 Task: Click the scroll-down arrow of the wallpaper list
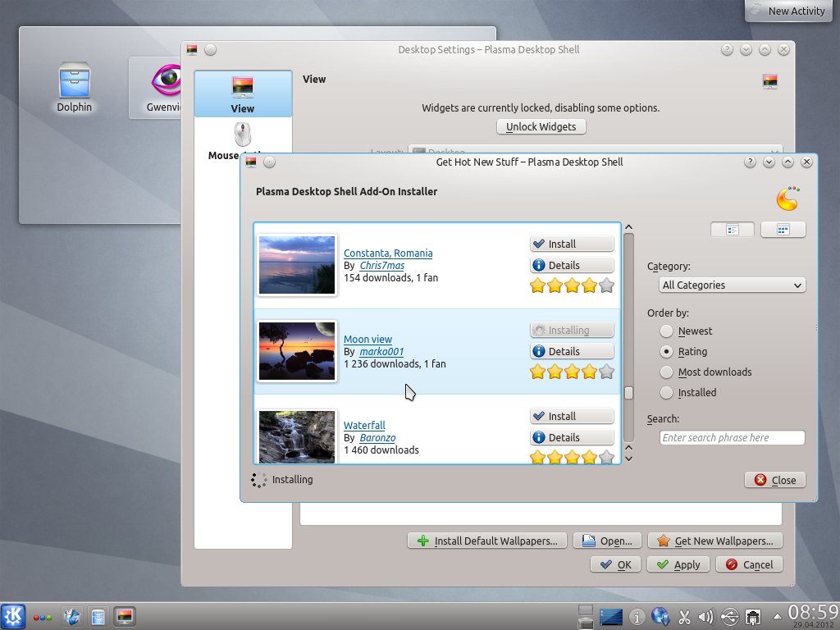[x=629, y=459]
